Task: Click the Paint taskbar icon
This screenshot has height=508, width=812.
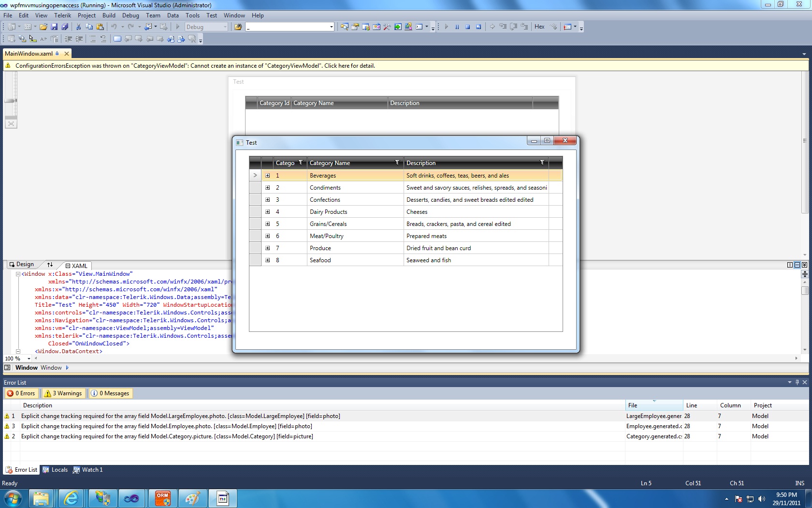Action: point(193,498)
